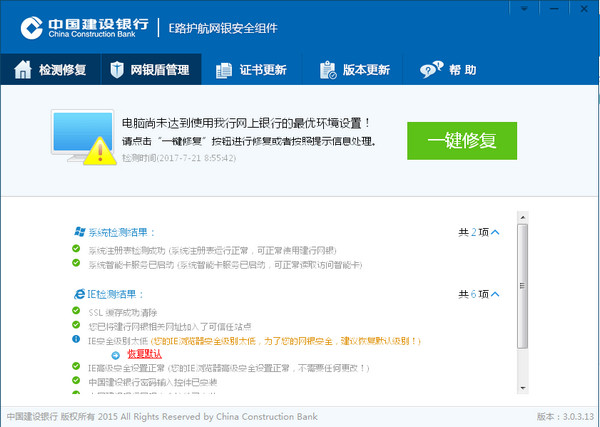Screen dimensions: 600x427
Task: Click the IE logo next to IE检测结果
Action: click(79, 294)
